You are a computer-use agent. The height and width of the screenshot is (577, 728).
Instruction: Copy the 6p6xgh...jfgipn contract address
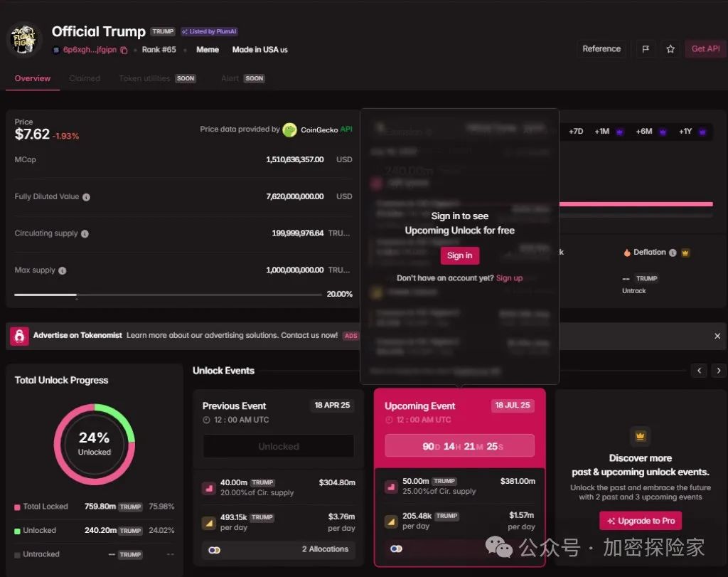point(124,51)
